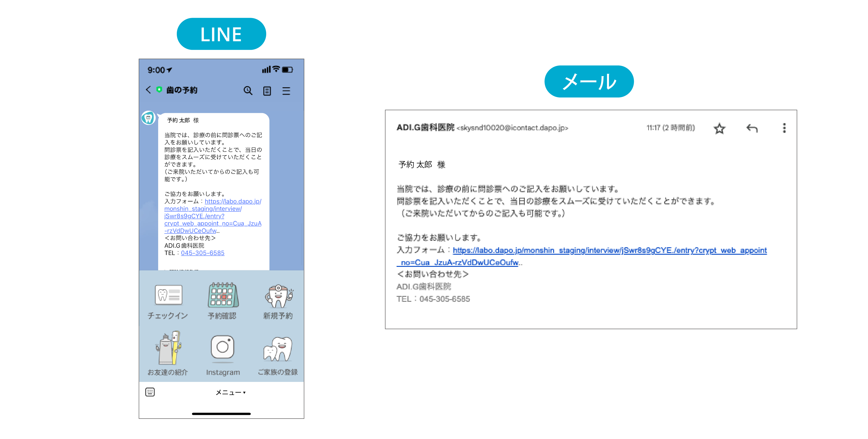Tap the チェックイン check-in icon
This screenshot has height=439, width=868.
click(x=168, y=295)
